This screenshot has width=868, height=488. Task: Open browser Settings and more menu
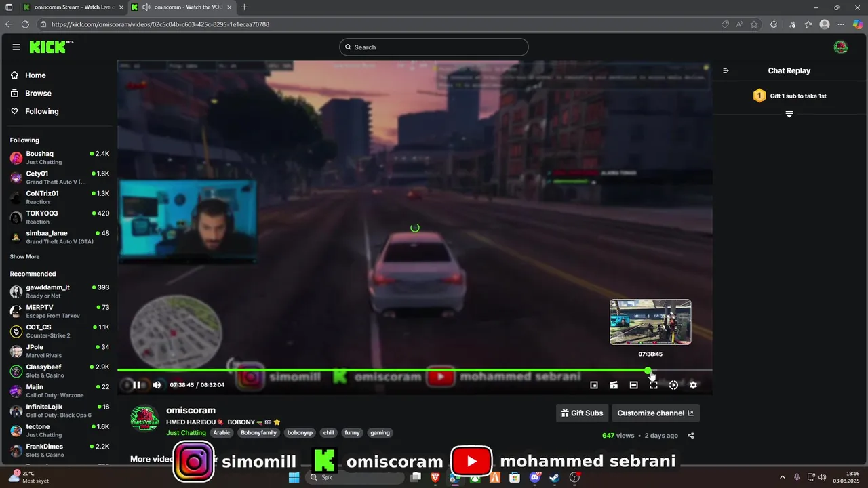click(841, 24)
